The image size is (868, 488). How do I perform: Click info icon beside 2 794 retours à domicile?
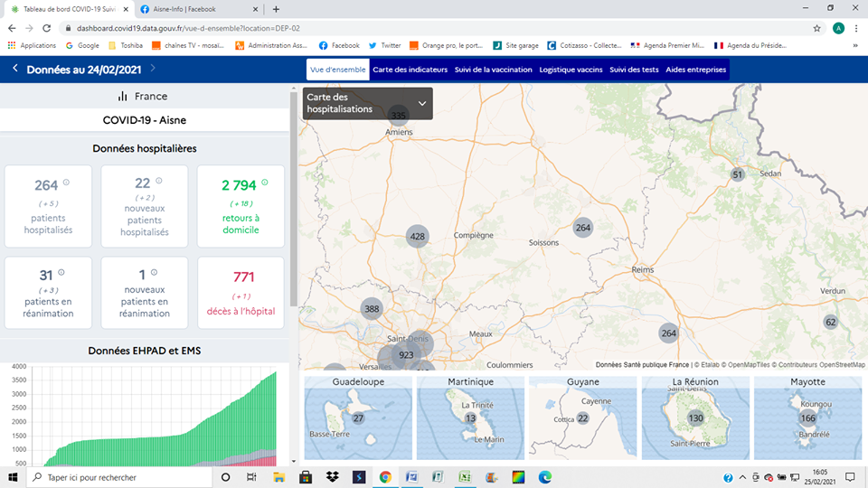(265, 183)
